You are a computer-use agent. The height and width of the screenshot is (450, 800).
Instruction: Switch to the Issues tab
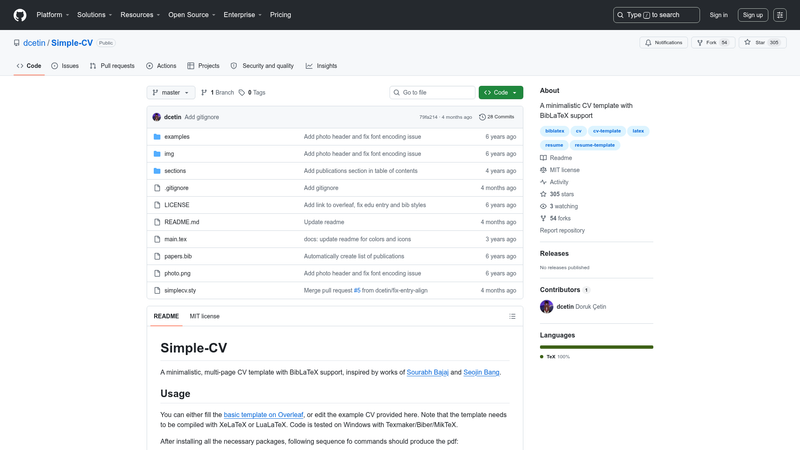coord(65,66)
